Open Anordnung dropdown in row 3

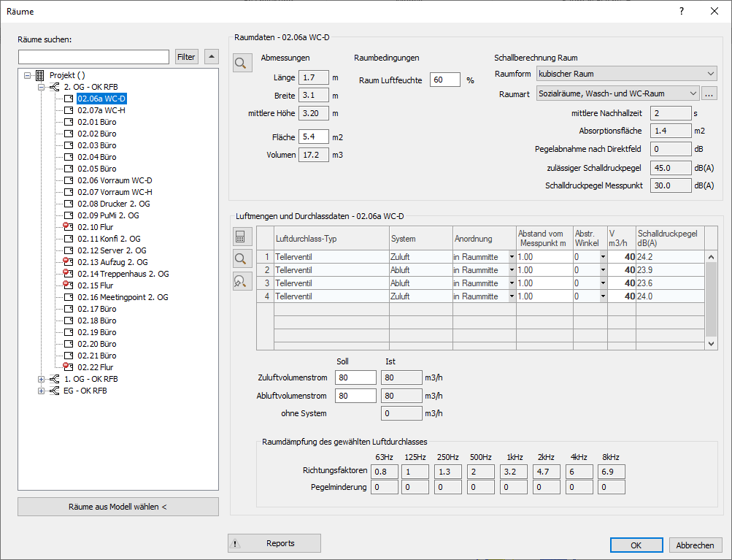pos(512,283)
